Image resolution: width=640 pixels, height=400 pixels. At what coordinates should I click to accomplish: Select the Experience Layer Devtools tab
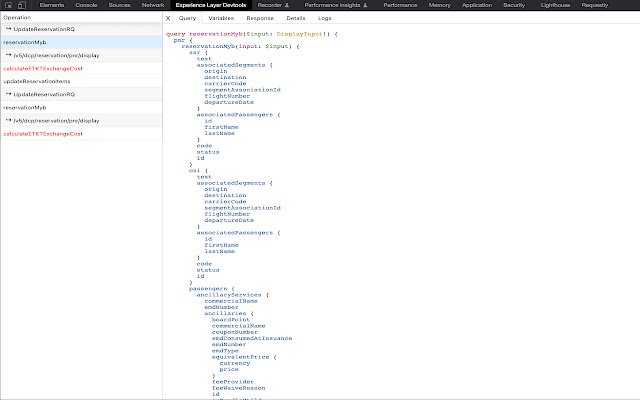click(211, 5)
